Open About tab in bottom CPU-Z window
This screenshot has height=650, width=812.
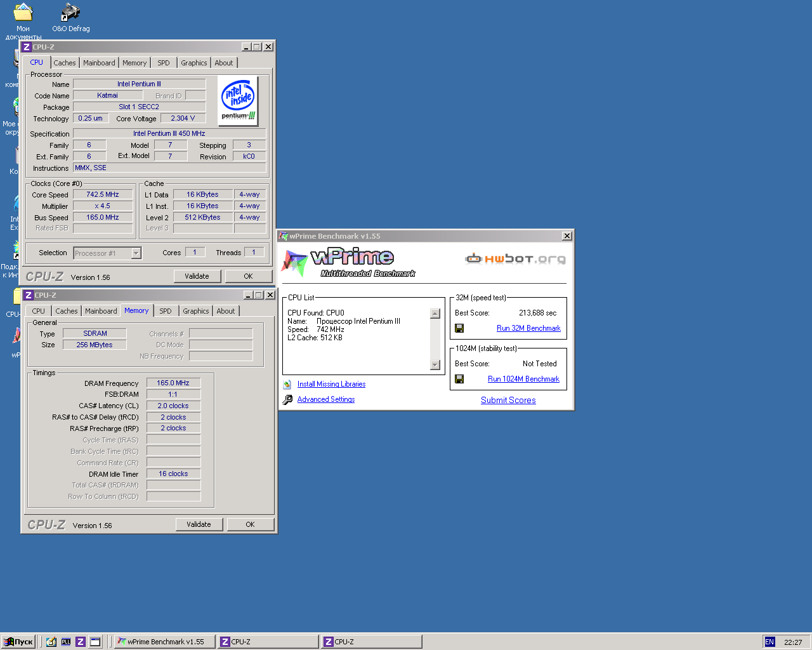226,311
